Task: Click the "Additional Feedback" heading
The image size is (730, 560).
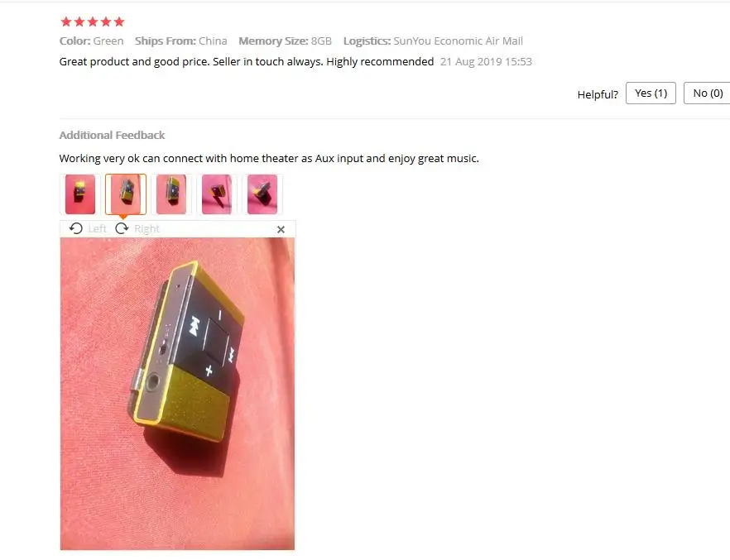Action: 112,135
